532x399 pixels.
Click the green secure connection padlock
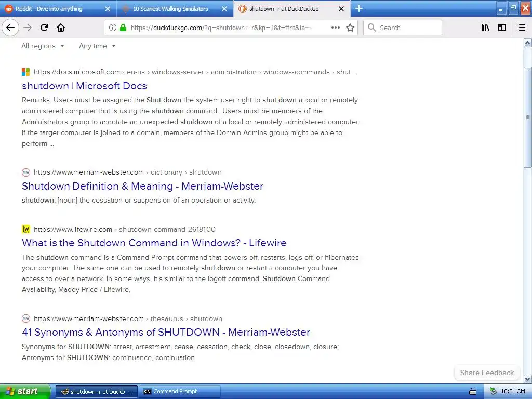point(123,28)
